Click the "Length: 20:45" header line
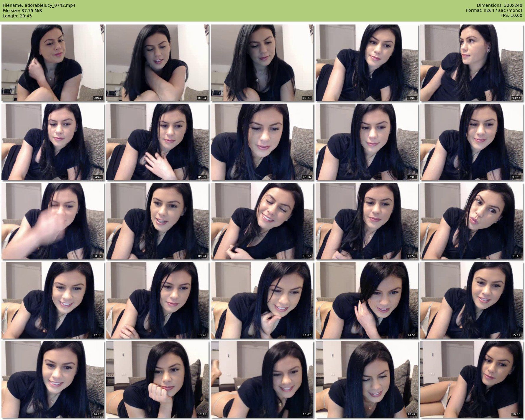The height and width of the screenshot is (420, 525). click(x=17, y=16)
